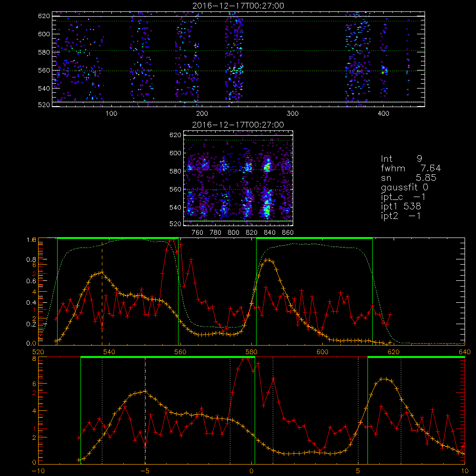Select the 'fwhm 7.64' readout line
The image size is (476, 476).
pyautogui.click(x=411, y=168)
